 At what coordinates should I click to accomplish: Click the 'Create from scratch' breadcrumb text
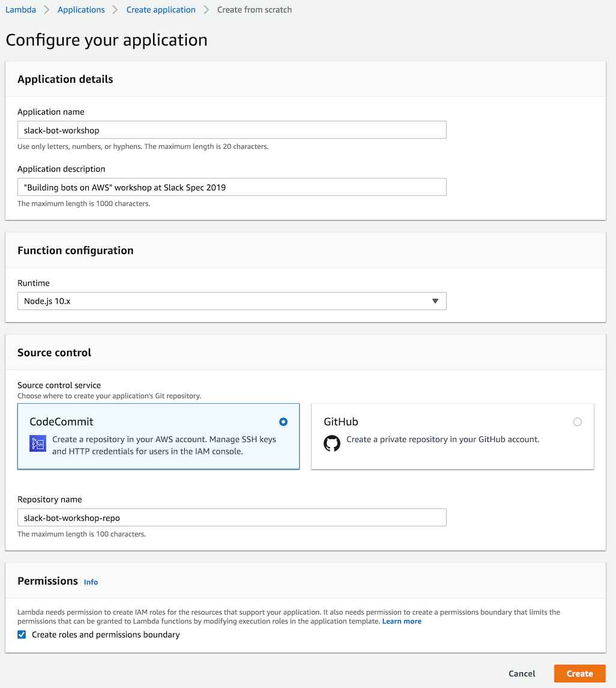click(255, 10)
